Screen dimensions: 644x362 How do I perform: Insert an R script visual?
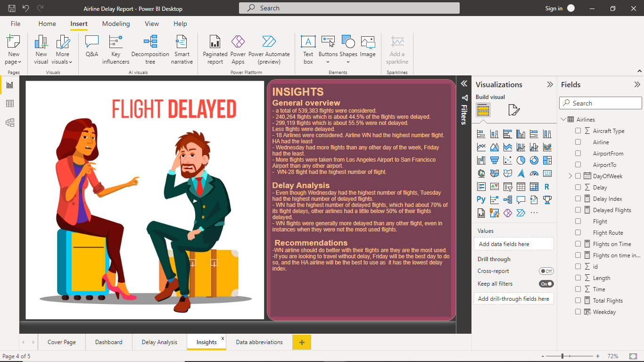[x=546, y=186]
